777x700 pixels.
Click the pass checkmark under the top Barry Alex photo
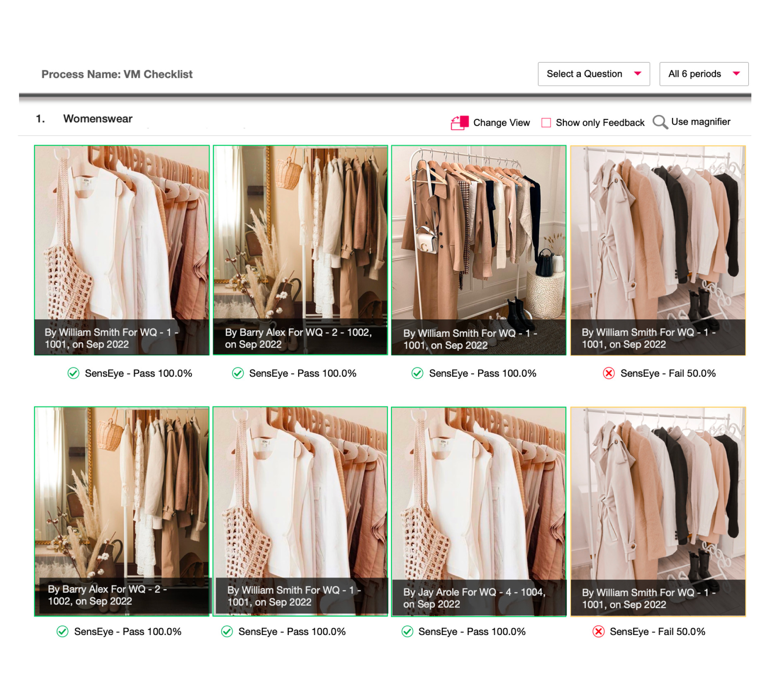point(238,373)
